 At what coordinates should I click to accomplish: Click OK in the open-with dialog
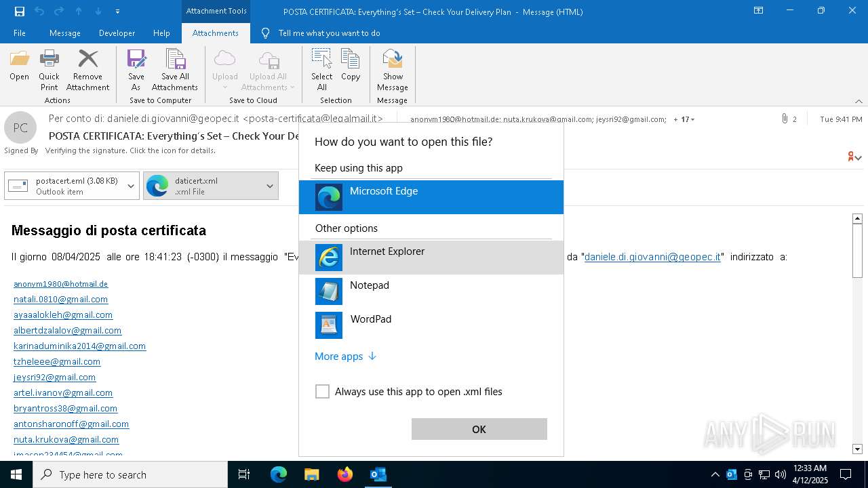(x=479, y=429)
